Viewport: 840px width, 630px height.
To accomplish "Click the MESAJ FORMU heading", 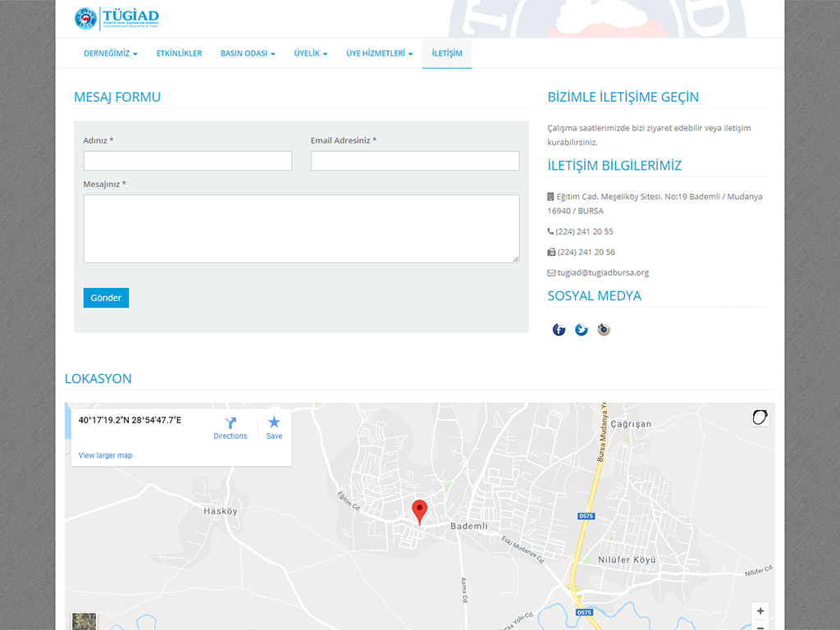I will 117,97.
